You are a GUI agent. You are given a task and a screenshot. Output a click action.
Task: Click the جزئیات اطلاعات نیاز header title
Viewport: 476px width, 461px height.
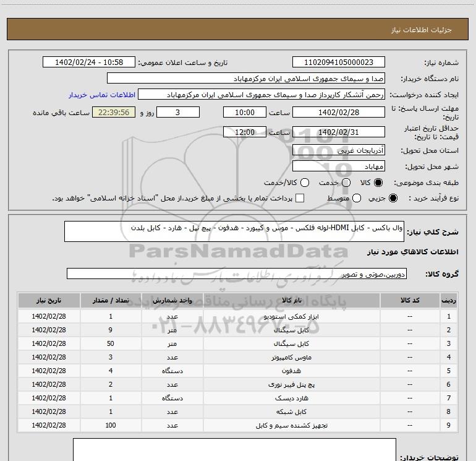[x=421, y=30]
